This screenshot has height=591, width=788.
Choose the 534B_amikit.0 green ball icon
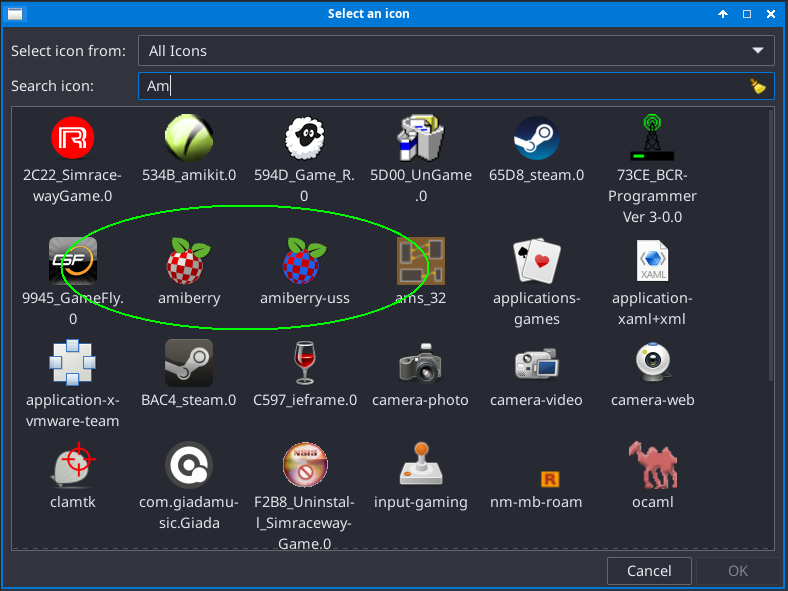189,138
